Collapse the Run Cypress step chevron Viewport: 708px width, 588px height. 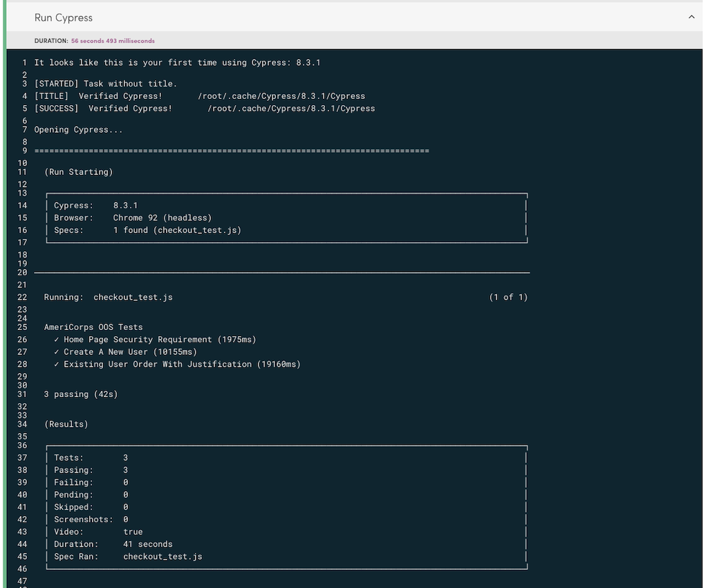click(691, 17)
